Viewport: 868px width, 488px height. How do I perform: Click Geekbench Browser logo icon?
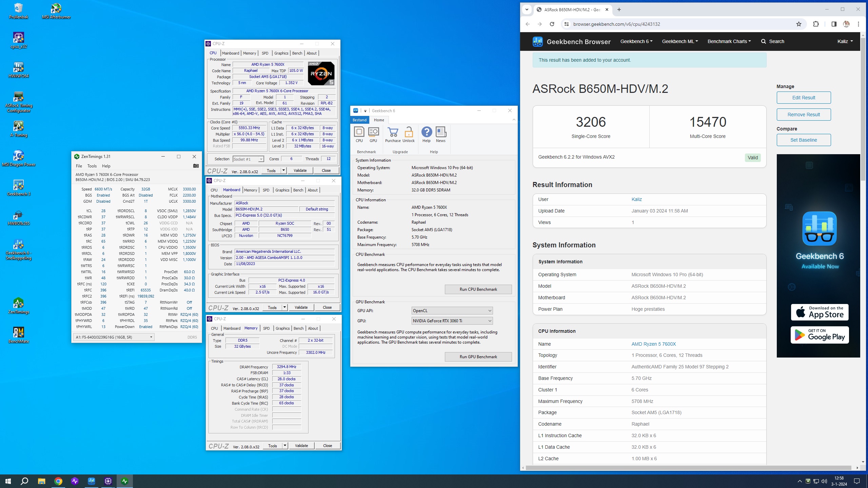click(538, 41)
